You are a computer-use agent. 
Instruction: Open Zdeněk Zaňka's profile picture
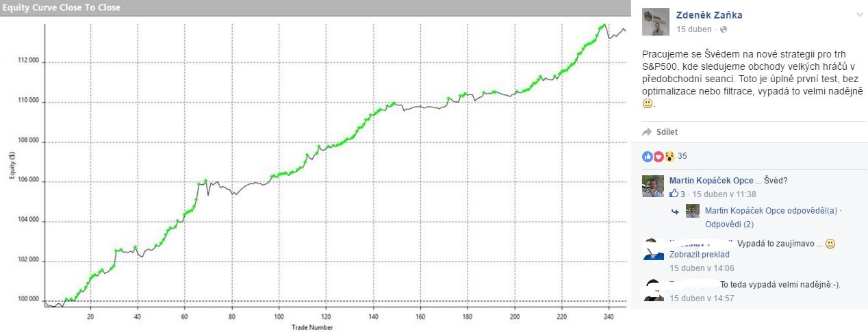pos(655,22)
